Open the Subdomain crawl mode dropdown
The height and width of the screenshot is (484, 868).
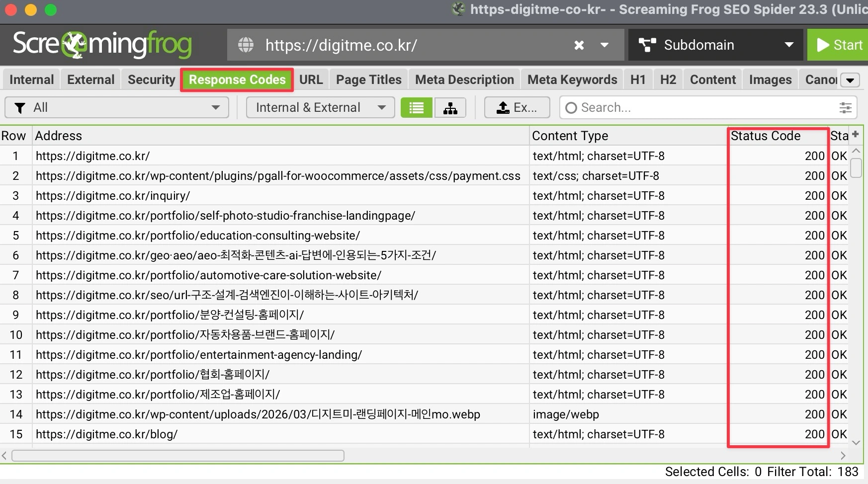(715, 45)
